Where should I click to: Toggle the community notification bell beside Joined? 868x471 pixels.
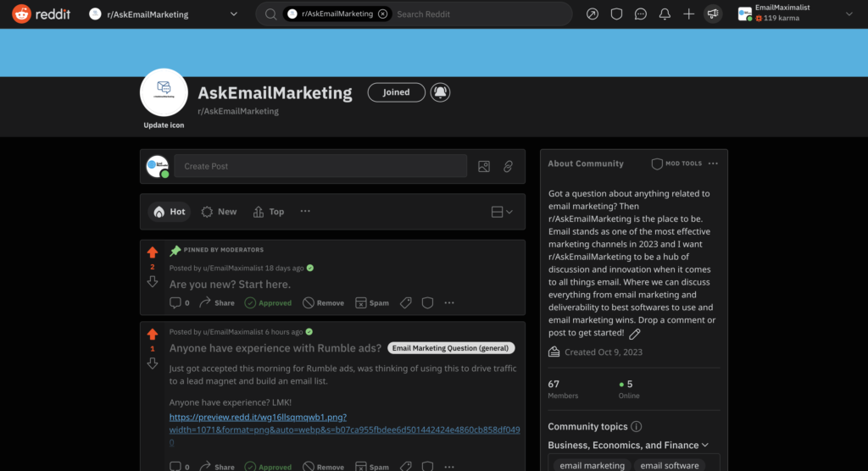[440, 92]
